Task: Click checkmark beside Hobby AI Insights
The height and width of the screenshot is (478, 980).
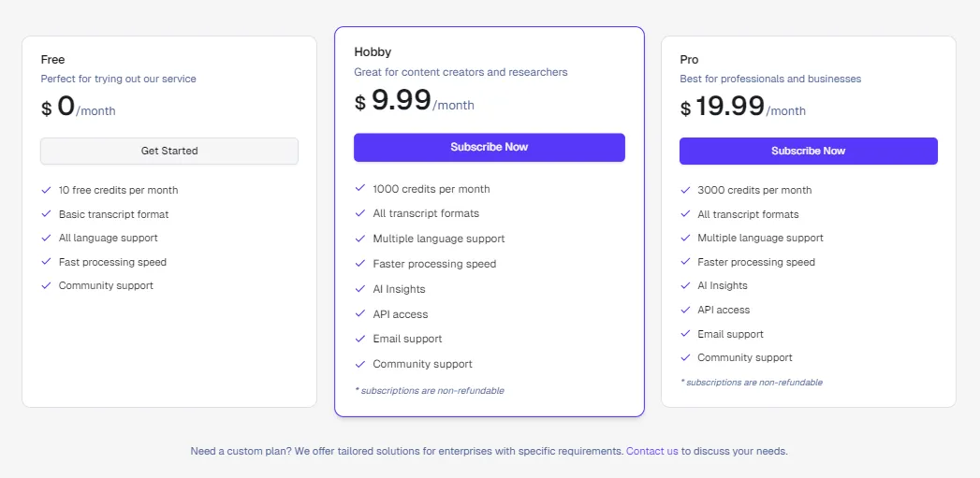Action: [x=359, y=289]
